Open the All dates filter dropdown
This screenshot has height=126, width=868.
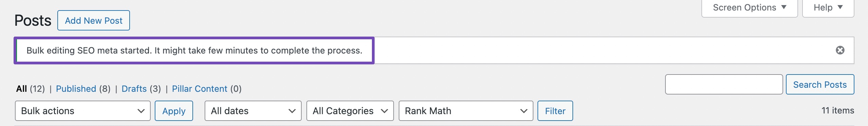pyautogui.click(x=253, y=111)
